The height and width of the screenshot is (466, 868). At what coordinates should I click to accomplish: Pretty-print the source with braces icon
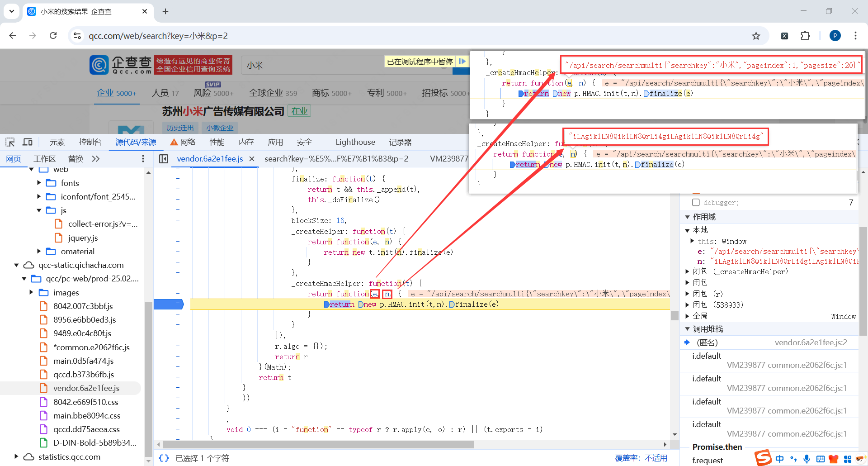164,458
